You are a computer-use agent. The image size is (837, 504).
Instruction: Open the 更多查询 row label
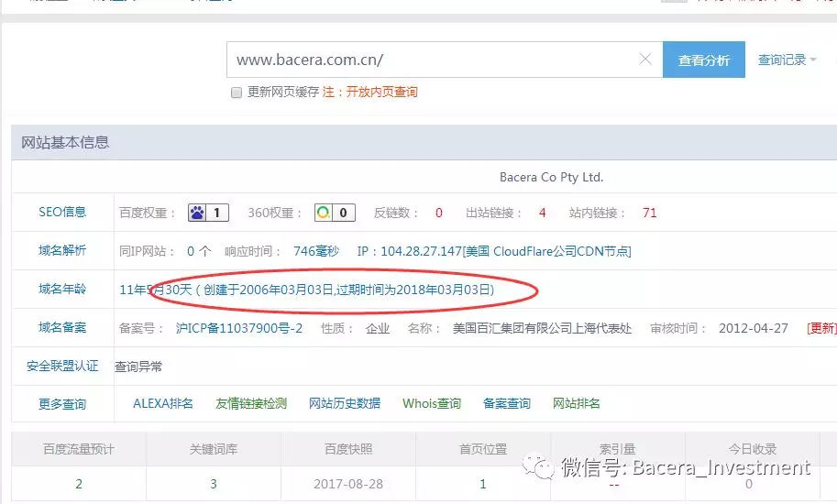pos(62,404)
